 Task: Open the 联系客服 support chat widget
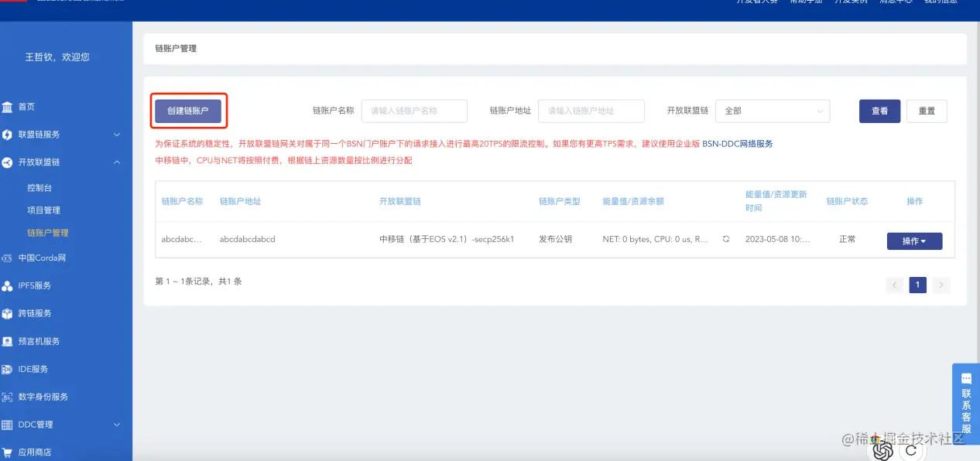pos(966,404)
